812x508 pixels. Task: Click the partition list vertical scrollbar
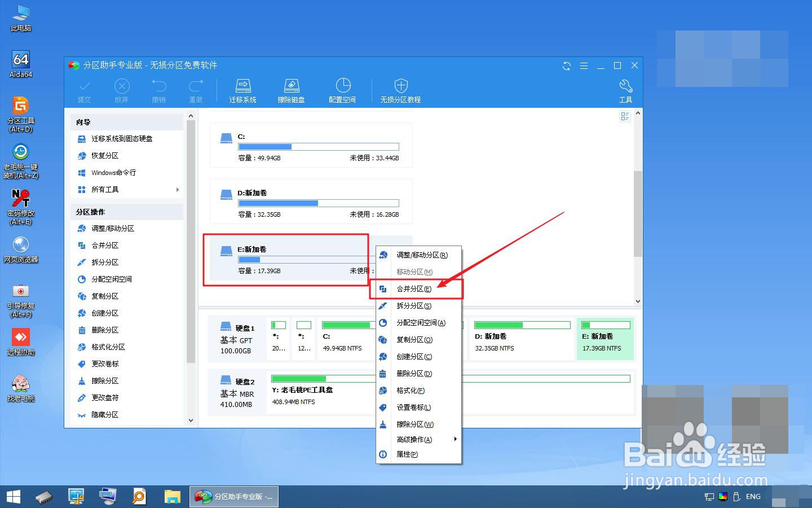[x=638, y=213]
